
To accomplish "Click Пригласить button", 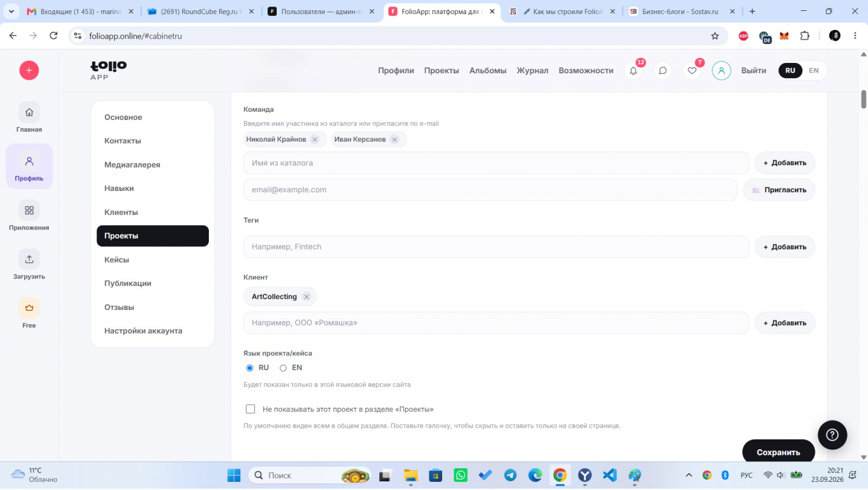I will [x=779, y=190].
